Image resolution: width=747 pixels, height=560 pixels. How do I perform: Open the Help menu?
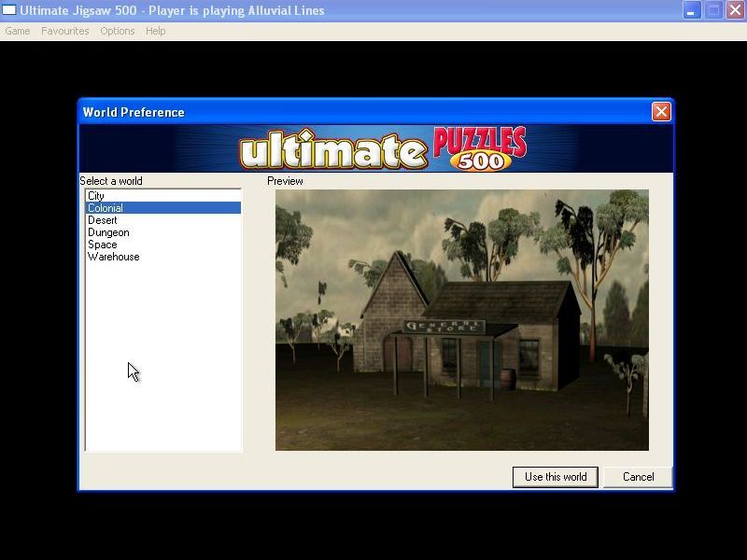(155, 31)
